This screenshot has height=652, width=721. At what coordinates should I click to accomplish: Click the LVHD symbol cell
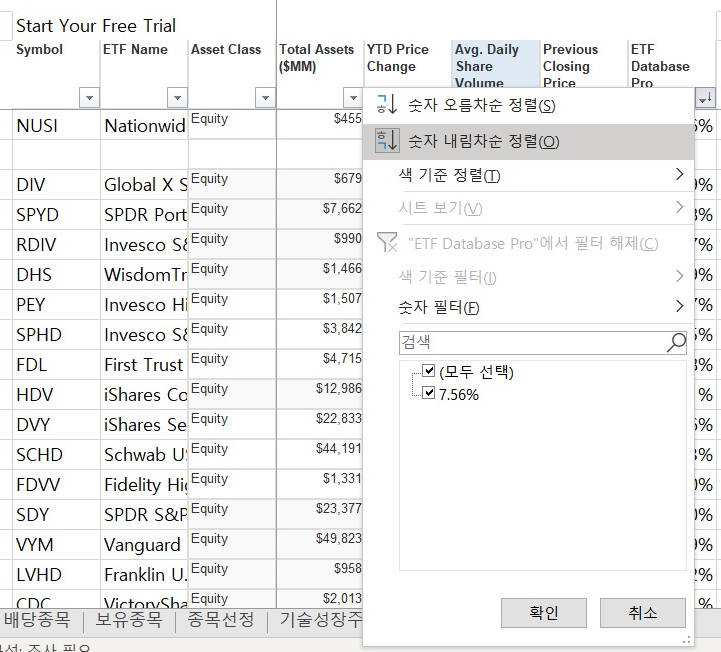tap(56, 574)
